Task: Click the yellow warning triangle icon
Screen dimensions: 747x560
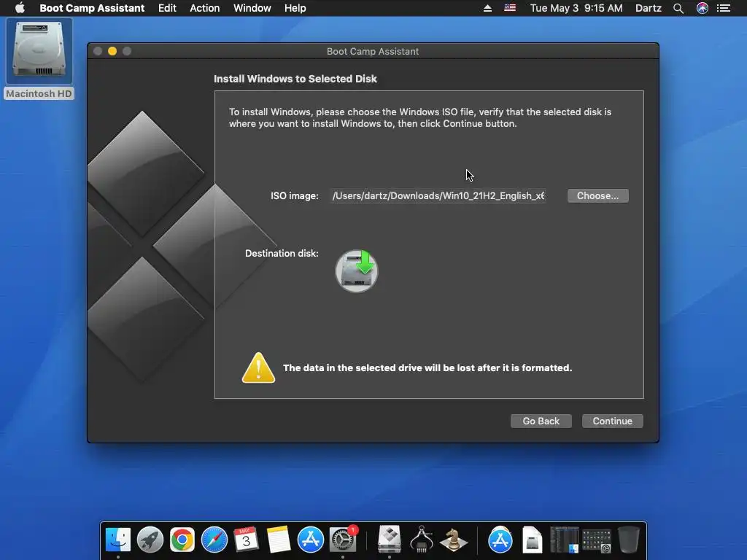Action: click(258, 367)
